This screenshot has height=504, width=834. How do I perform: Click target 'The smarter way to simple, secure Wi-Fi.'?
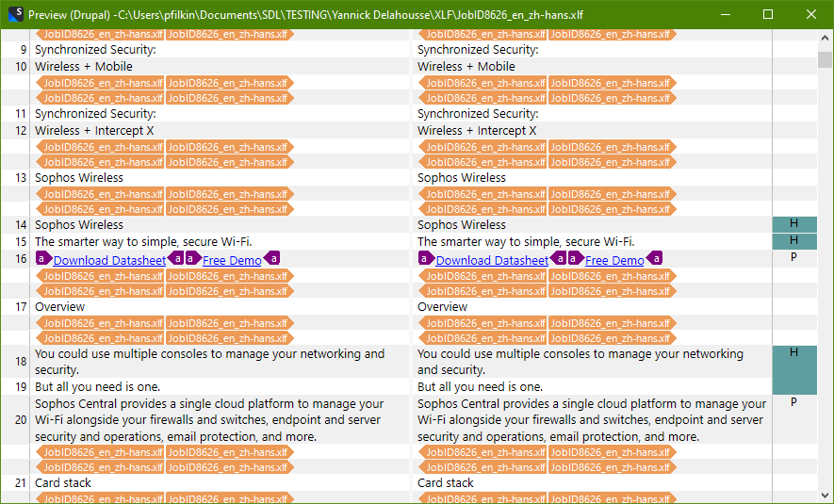click(x=526, y=241)
